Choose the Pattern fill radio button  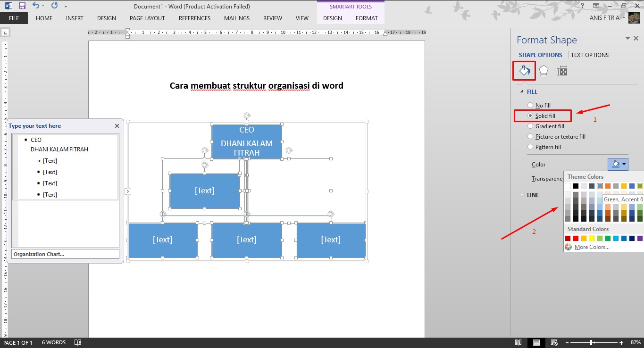point(530,147)
